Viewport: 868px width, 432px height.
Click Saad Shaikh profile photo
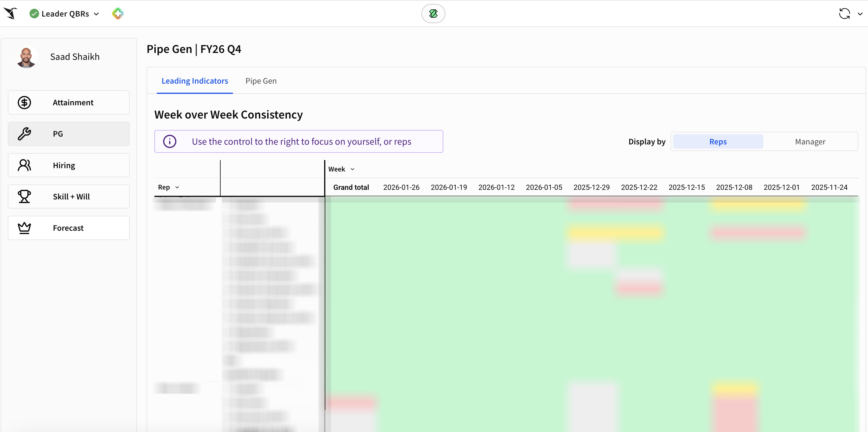26,57
